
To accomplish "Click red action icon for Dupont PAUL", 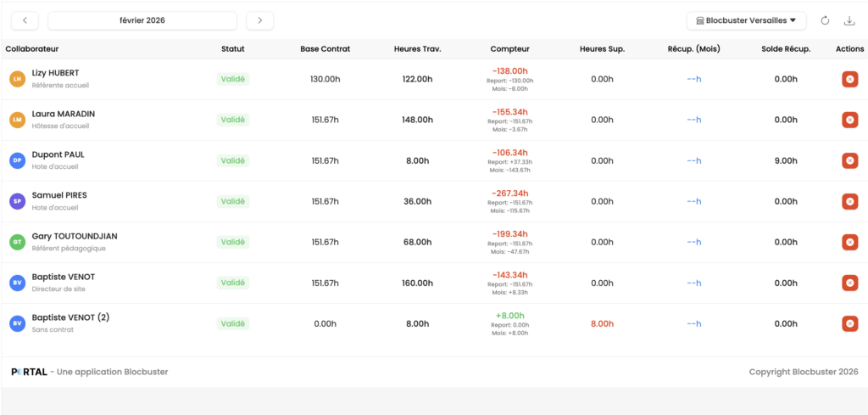I will 849,160.
